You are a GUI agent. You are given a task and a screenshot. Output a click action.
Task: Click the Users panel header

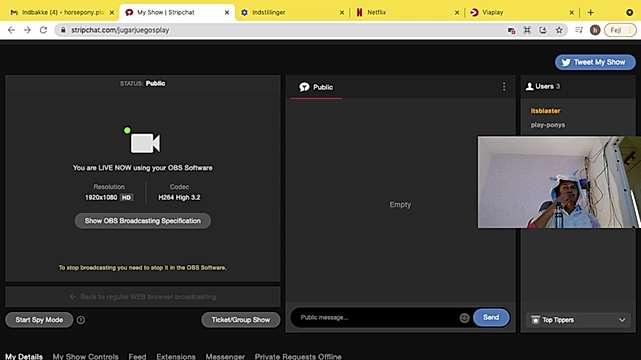click(578, 86)
